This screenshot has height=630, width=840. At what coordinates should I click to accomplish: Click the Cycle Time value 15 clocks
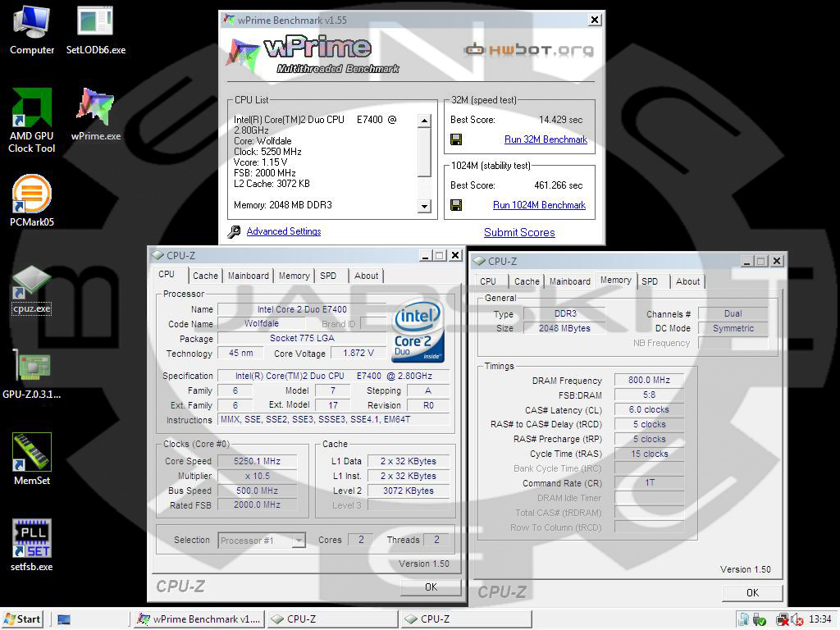point(649,454)
